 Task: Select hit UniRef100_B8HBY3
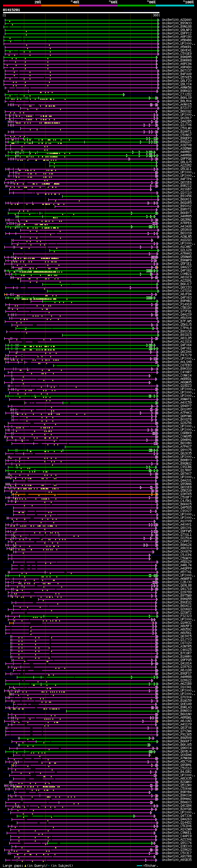[177, 460]
